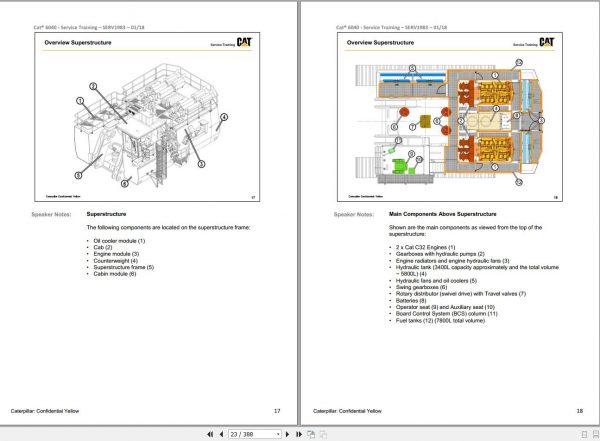Click the CAT logo on right slide
Image resolution: width=600 pixels, height=441 pixels.
tap(546, 42)
